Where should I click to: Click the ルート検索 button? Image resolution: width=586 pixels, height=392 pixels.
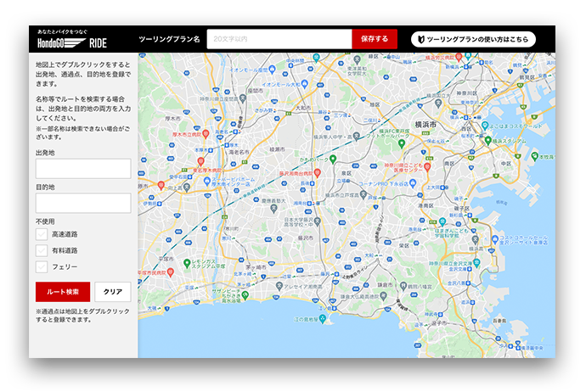click(x=62, y=292)
